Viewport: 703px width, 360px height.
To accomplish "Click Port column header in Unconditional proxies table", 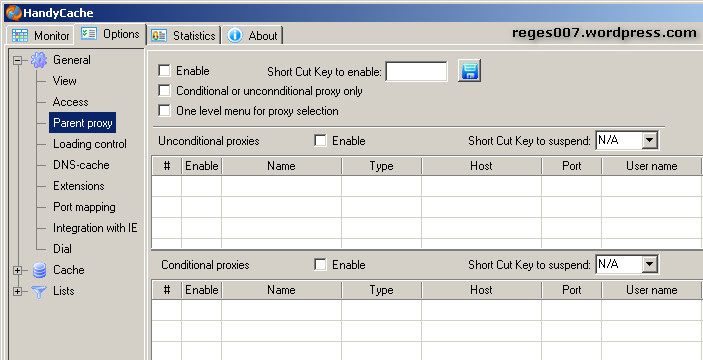I will (x=572, y=166).
